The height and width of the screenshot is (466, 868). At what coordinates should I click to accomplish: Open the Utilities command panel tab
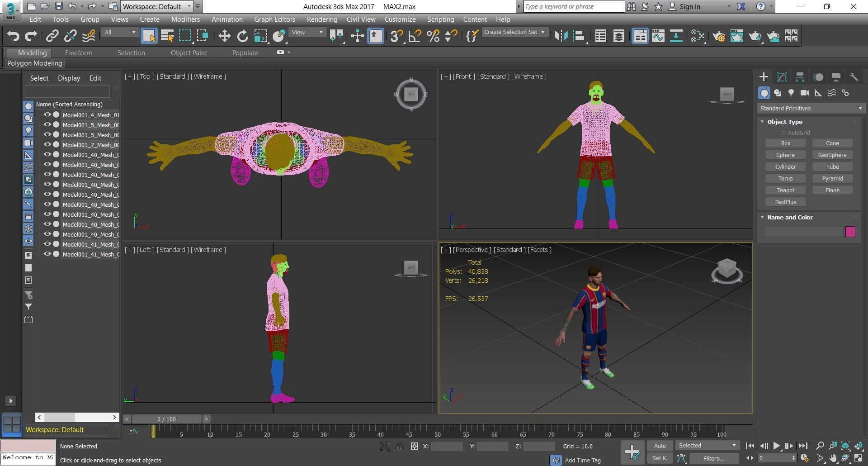point(854,77)
